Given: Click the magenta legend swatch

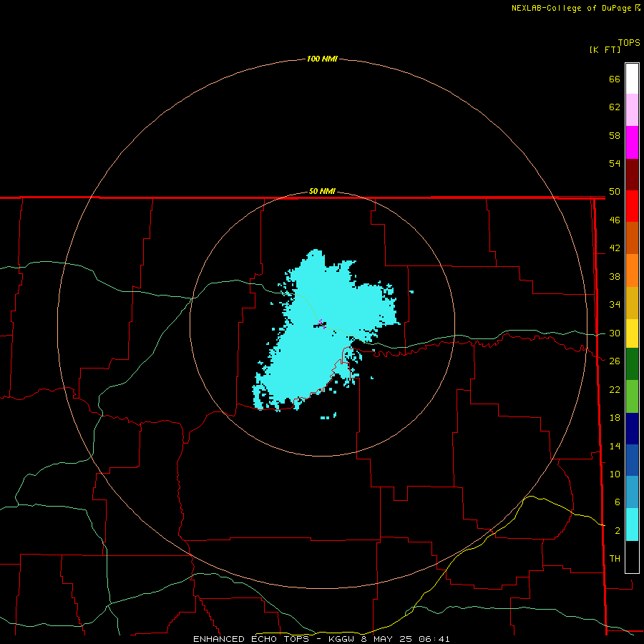Looking at the screenshot, I should click(632, 142).
